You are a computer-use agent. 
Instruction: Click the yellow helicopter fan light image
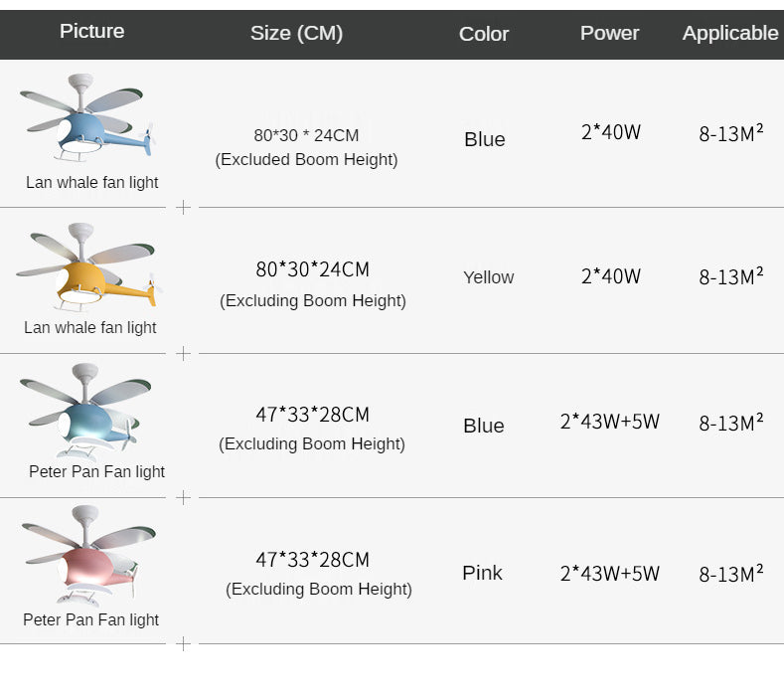(87, 266)
